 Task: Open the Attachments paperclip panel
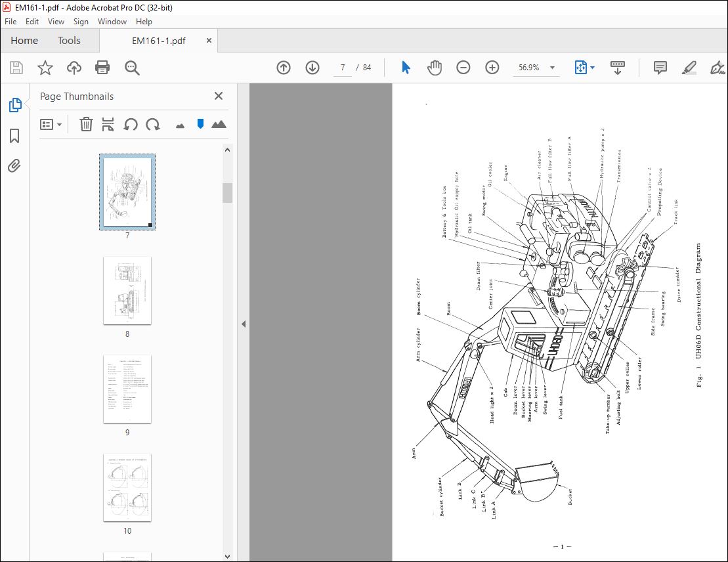point(14,166)
